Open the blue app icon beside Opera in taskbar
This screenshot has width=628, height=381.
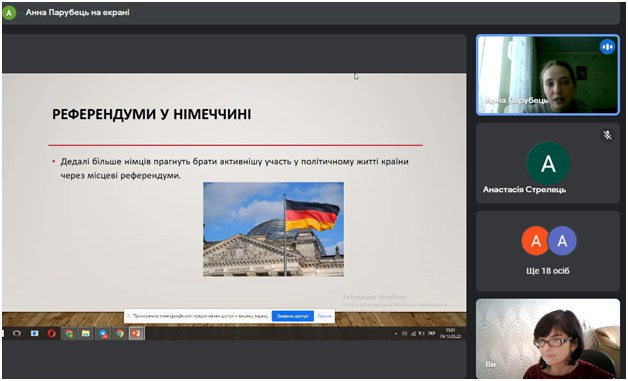pyautogui.click(x=34, y=333)
